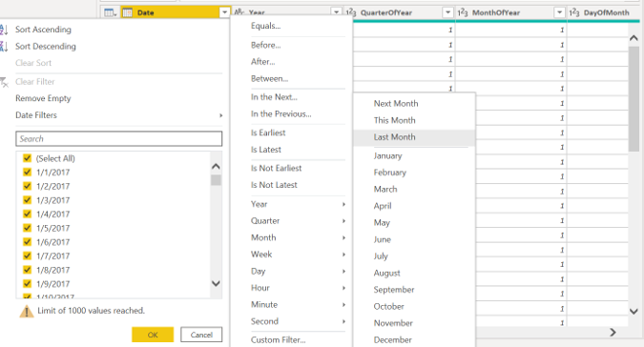Open the MonthOfYear column filter dropdown
644x347 pixels.
[x=559, y=12]
